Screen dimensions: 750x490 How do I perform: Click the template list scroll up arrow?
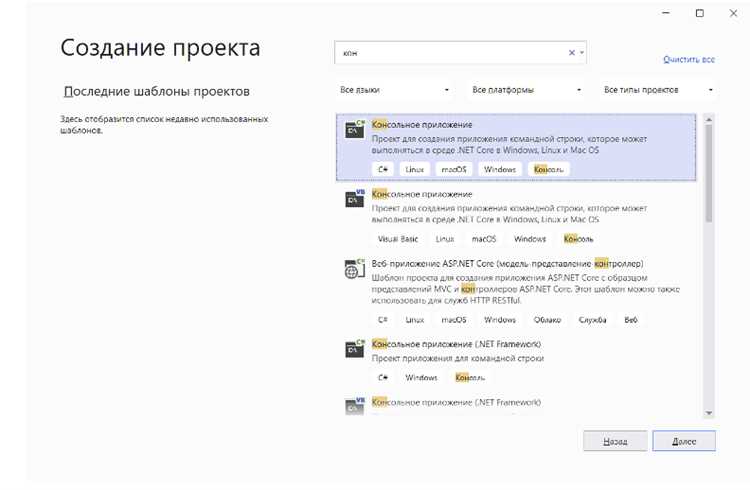coord(709,119)
